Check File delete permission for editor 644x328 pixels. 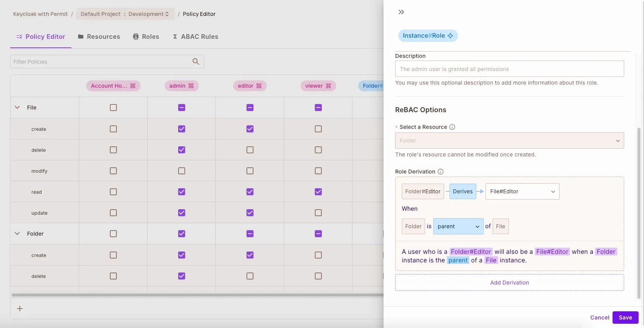click(250, 150)
